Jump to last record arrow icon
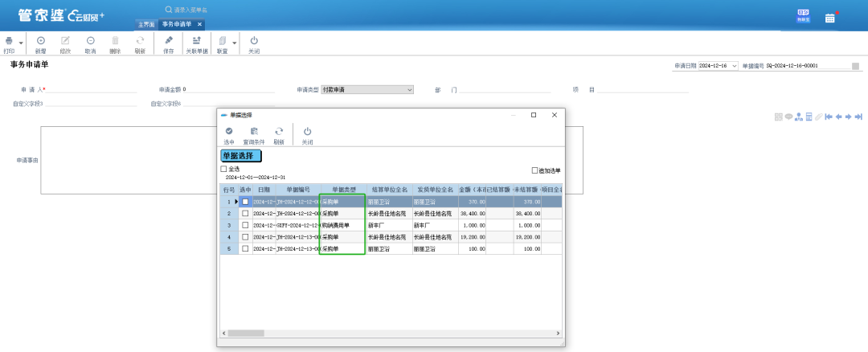The image size is (868, 352). pos(858,117)
